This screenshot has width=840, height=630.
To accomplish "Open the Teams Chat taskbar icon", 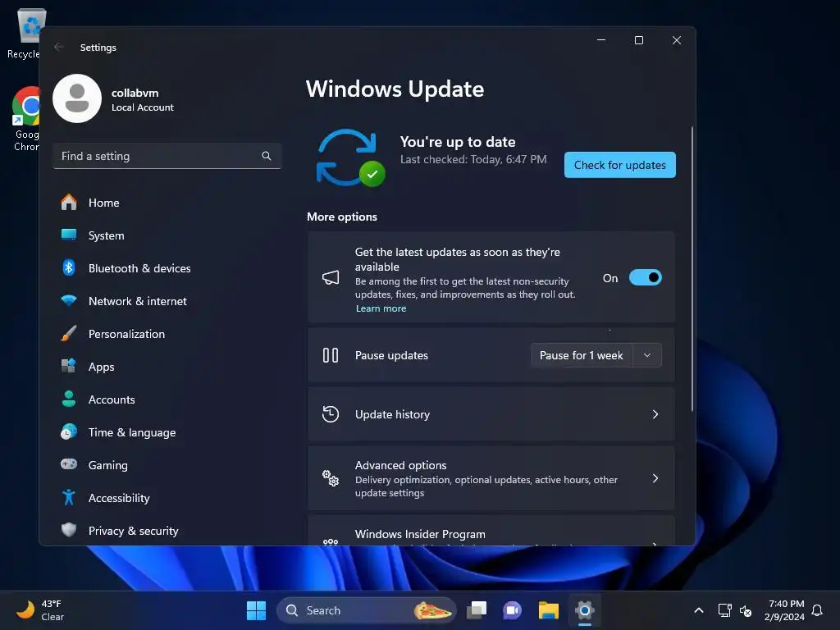I will (x=512, y=610).
